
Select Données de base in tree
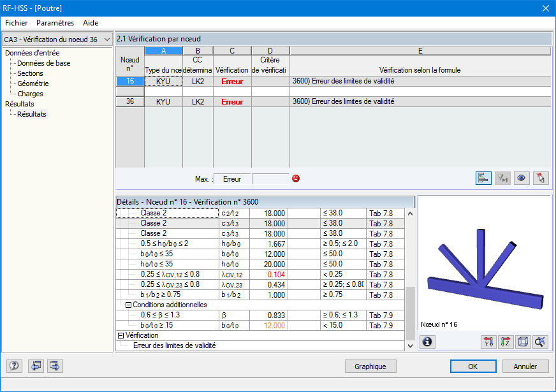[x=43, y=63]
